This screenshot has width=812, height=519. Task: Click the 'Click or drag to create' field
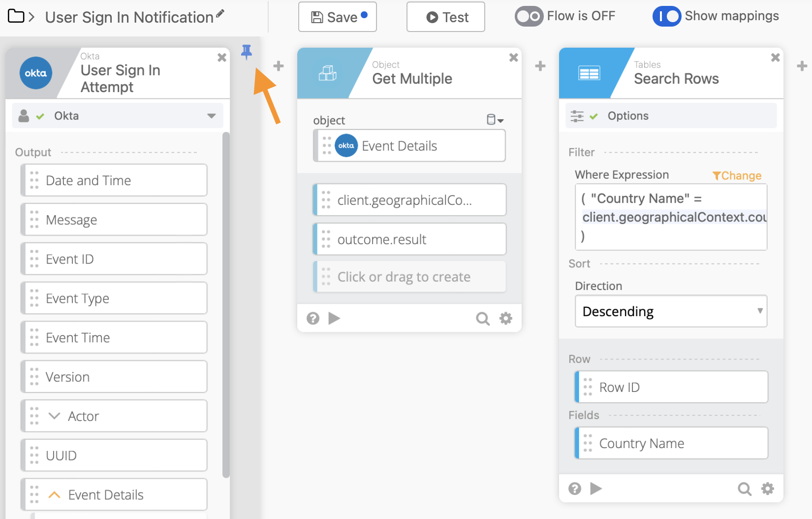(x=409, y=277)
